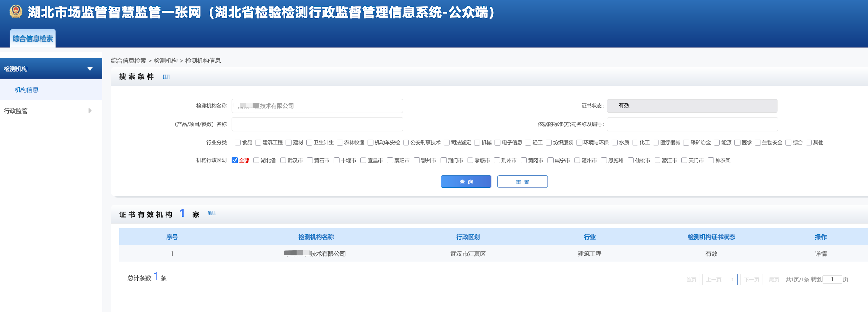
Task: Check the 食品 industry checkbox
Action: click(x=238, y=142)
